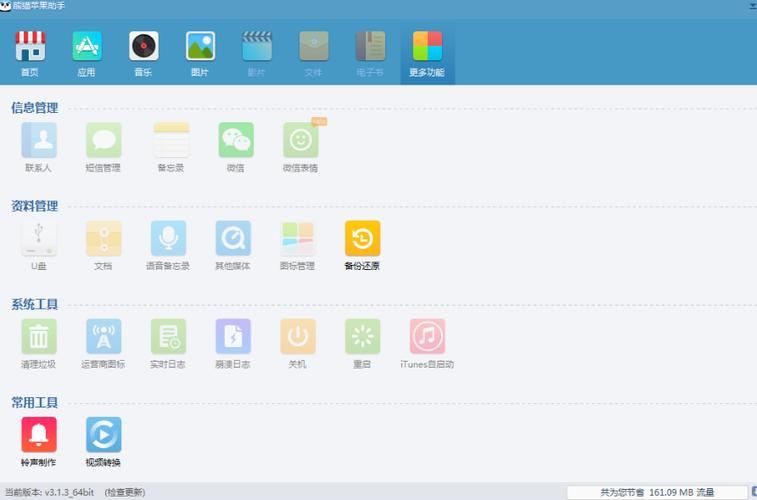The width and height of the screenshot is (757, 500).
Task: Select the iTunes自启动 icon
Action: click(427, 337)
